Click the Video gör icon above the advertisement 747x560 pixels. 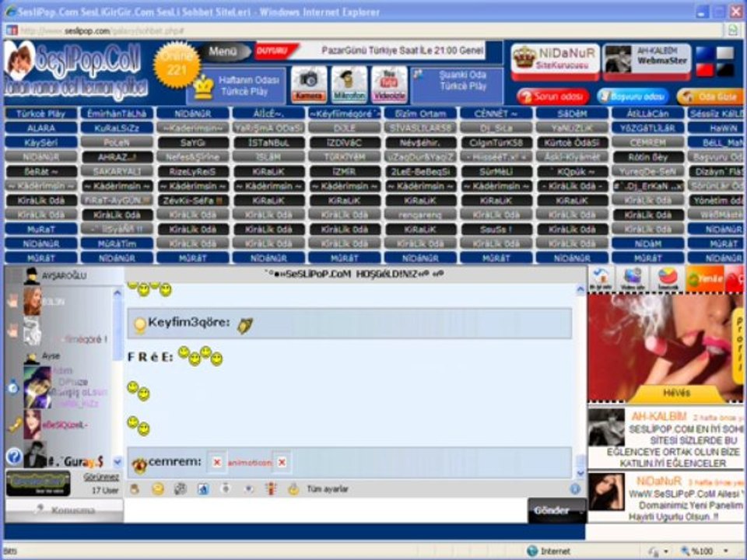coord(633,278)
